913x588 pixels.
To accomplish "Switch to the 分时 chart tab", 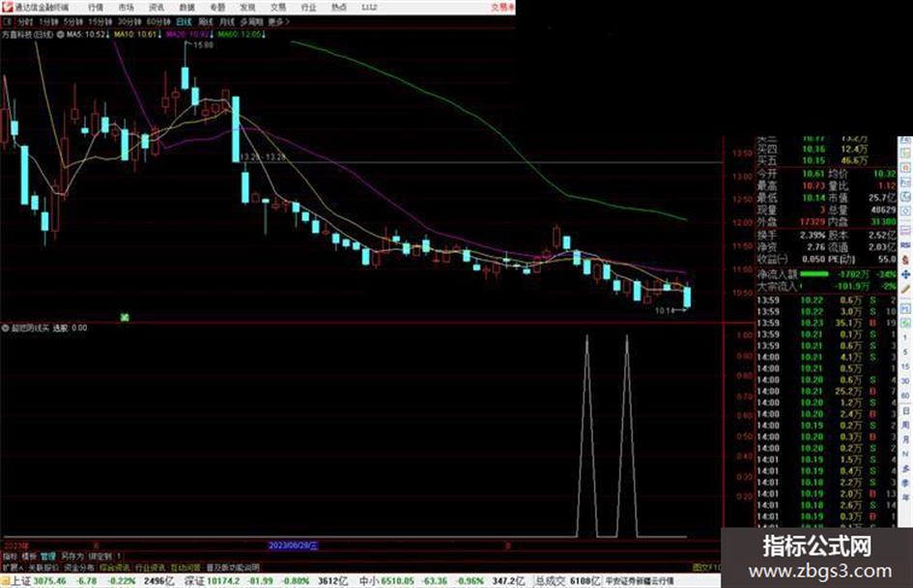I will click(25, 21).
